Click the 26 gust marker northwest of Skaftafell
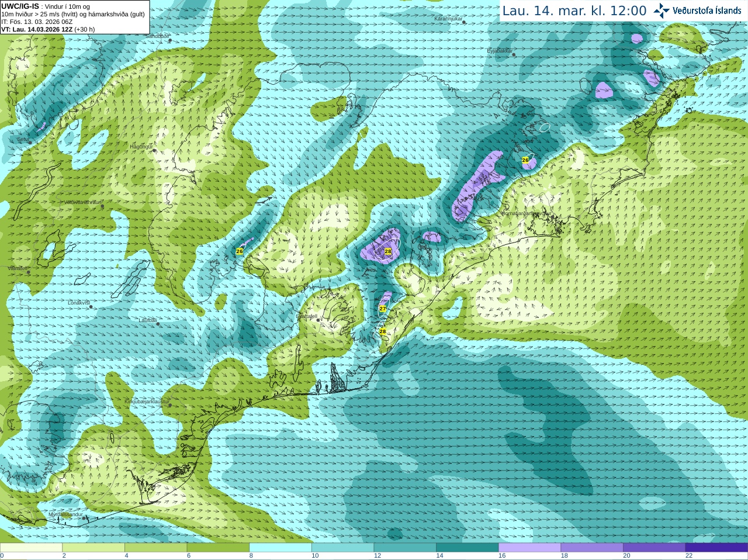 [240, 251]
